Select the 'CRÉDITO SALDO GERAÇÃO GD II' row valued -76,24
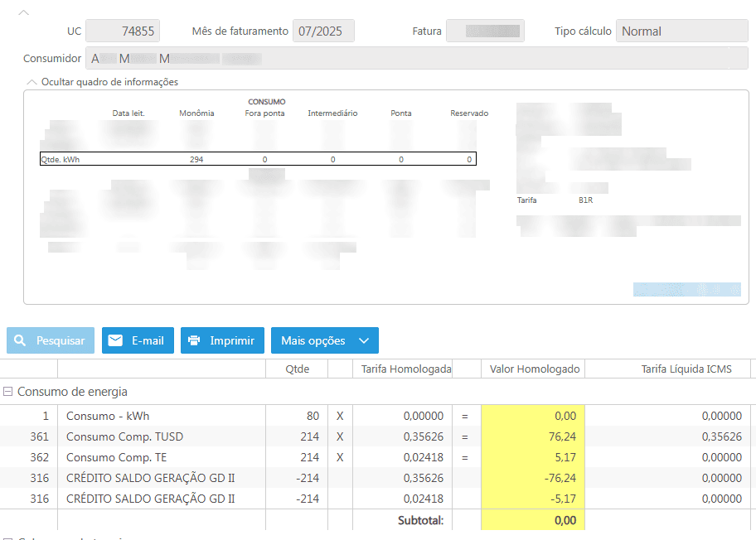 [150, 478]
